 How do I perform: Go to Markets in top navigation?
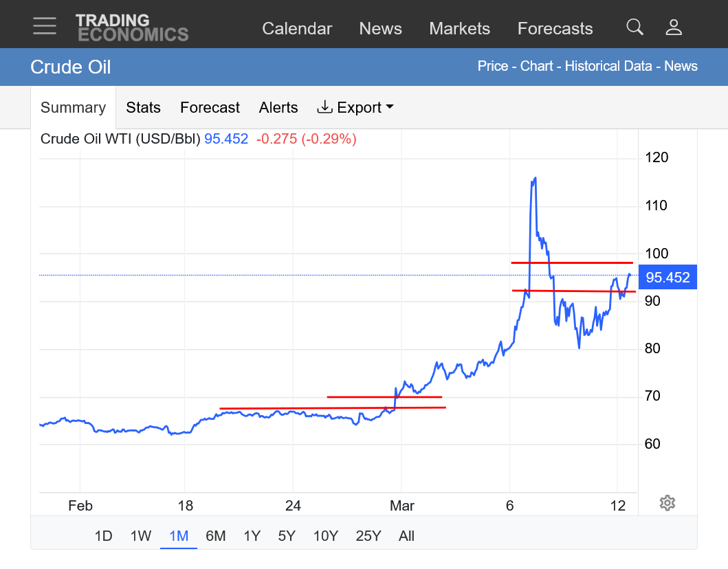(x=459, y=29)
